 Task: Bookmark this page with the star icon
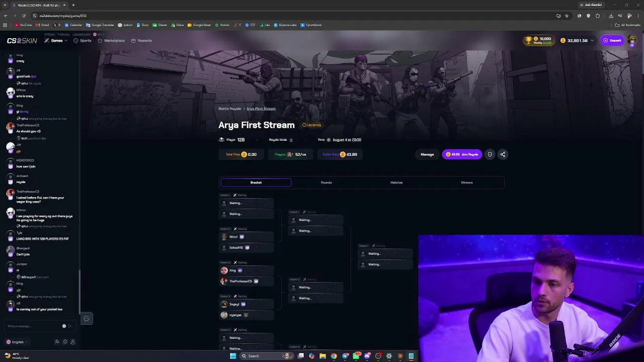[567, 16]
